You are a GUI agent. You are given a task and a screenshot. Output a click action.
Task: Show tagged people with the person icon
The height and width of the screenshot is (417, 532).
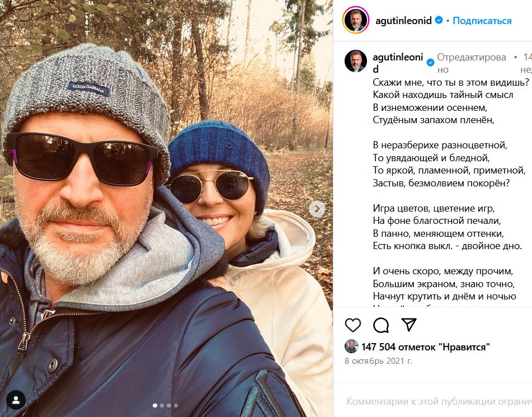(16, 399)
